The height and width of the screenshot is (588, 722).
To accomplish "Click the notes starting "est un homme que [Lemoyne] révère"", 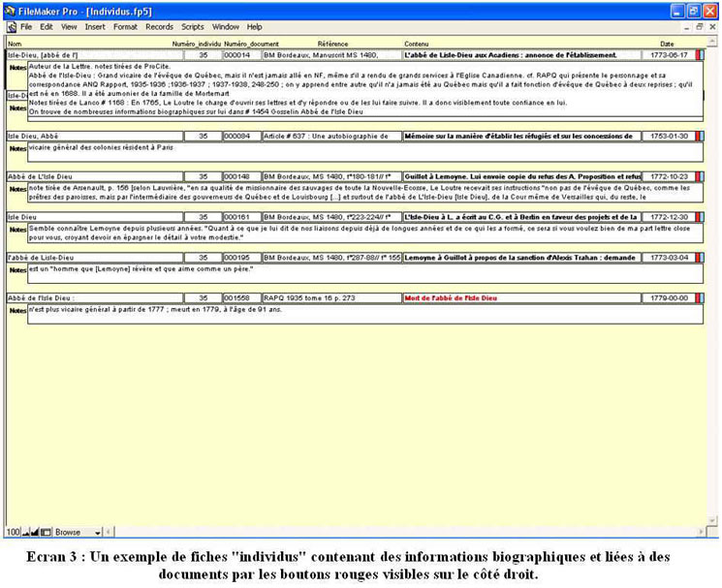I will coord(365,274).
